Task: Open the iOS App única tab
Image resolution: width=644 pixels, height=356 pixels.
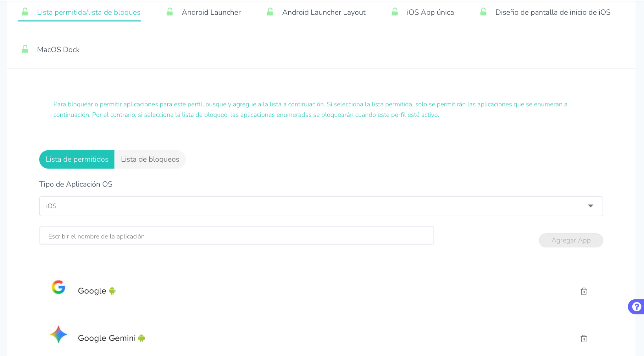Action: click(430, 12)
